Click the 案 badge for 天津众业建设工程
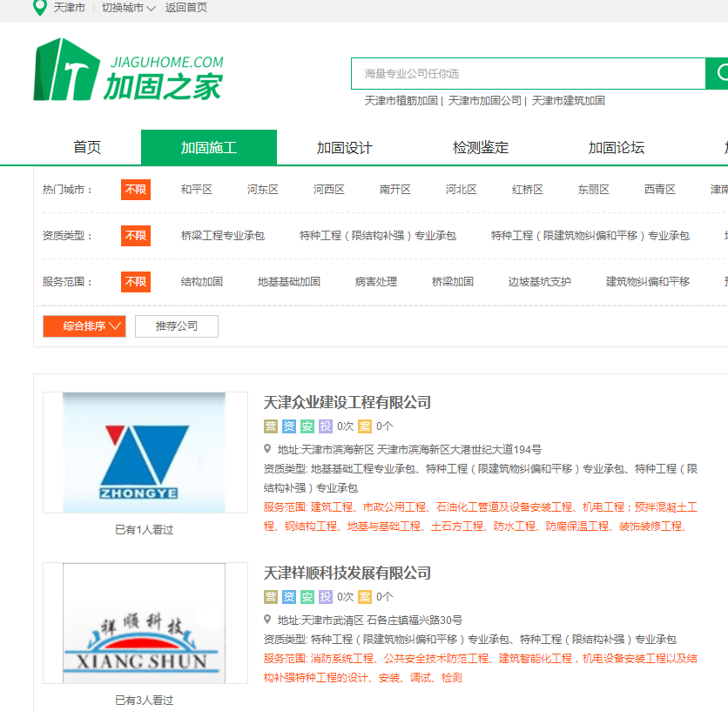The height and width of the screenshot is (711, 728). click(x=365, y=426)
